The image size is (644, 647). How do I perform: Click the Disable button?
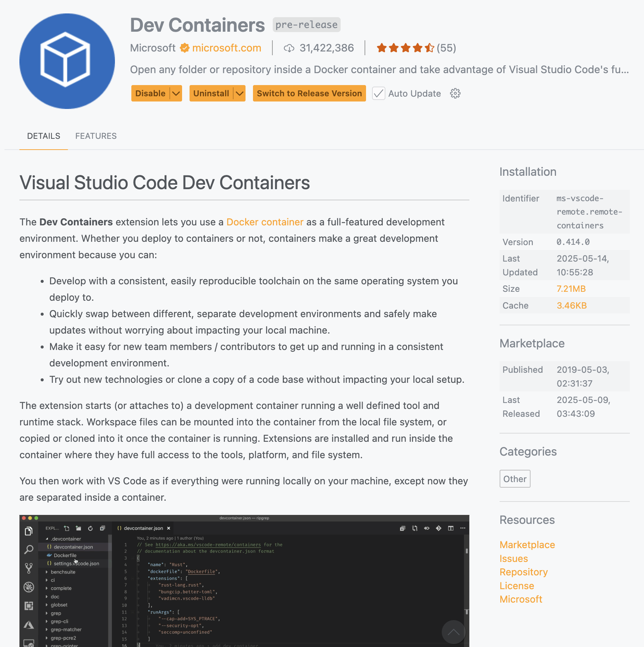[150, 93]
